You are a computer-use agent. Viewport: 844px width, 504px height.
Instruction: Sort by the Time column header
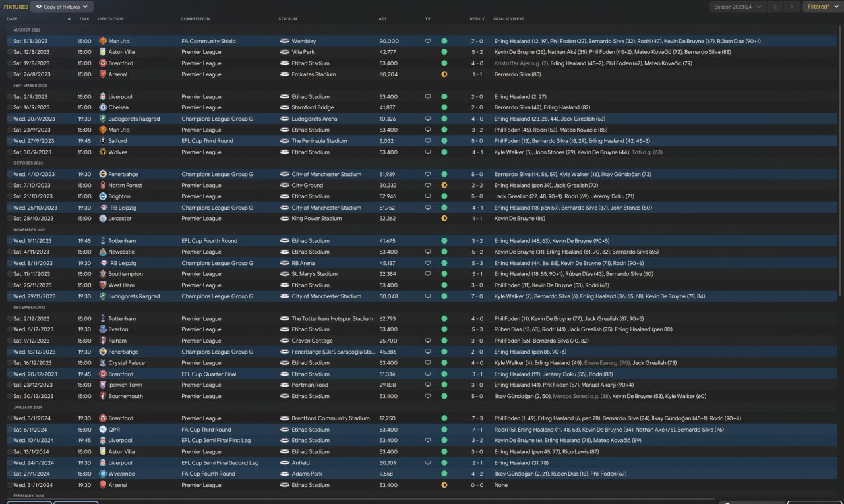tap(84, 19)
